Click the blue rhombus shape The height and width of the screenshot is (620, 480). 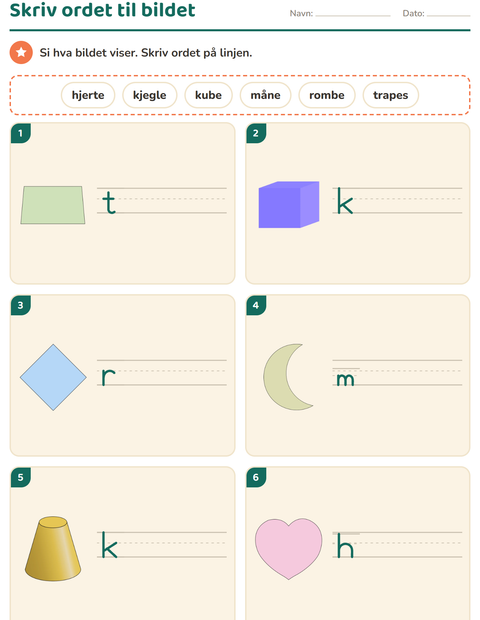tap(53, 377)
